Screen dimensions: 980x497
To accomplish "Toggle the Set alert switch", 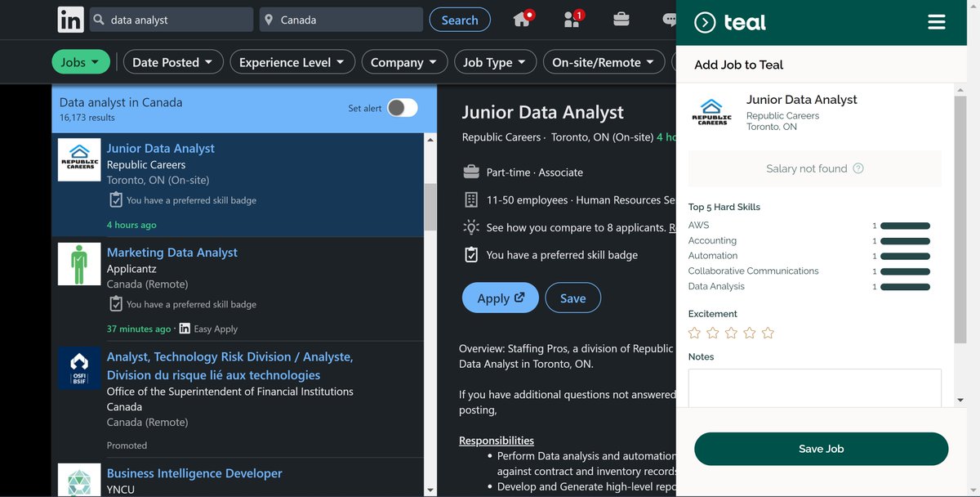I will pyautogui.click(x=402, y=108).
